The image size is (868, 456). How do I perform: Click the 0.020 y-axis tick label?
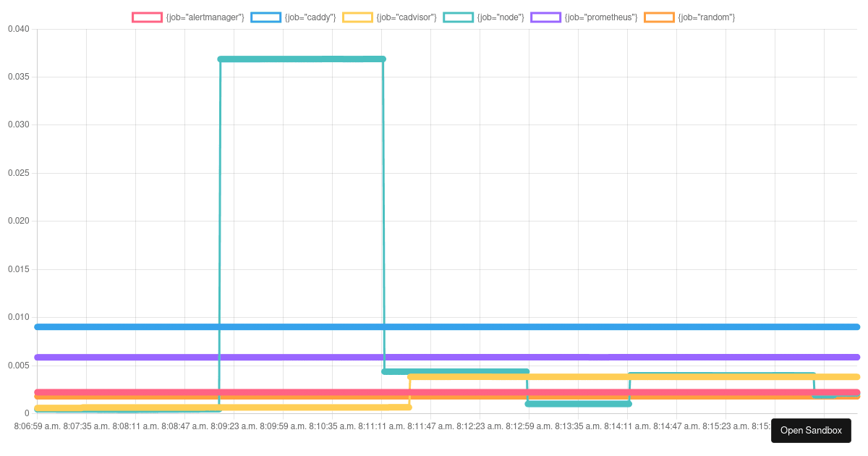point(18,221)
